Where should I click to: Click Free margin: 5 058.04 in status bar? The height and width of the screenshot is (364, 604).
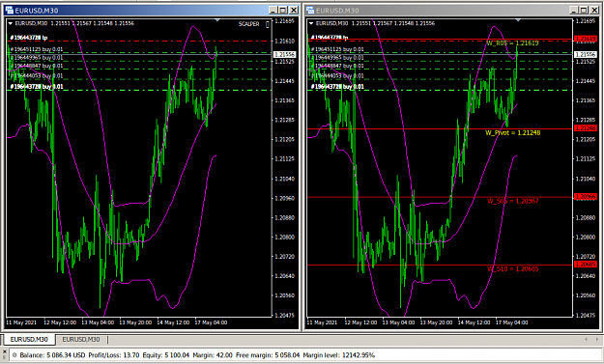pyautogui.click(x=268, y=355)
